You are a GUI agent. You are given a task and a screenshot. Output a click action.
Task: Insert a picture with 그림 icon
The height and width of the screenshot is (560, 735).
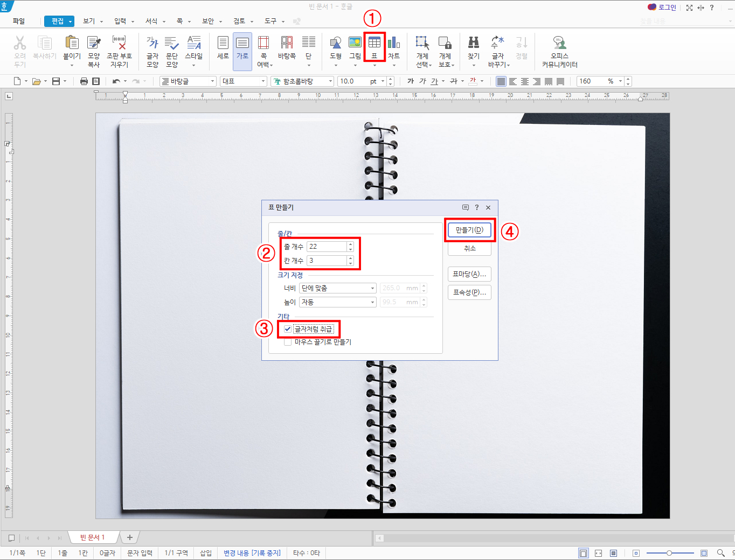pos(355,43)
